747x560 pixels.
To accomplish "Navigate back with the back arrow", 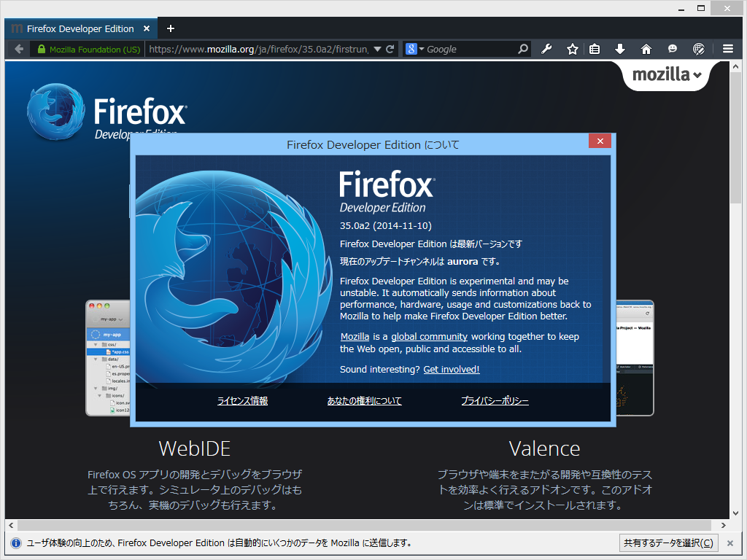I will pyautogui.click(x=18, y=49).
